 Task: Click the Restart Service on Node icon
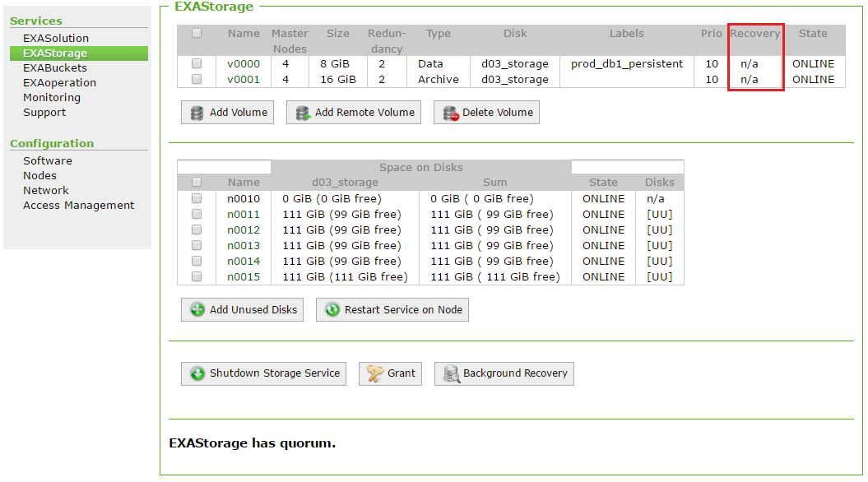click(332, 310)
